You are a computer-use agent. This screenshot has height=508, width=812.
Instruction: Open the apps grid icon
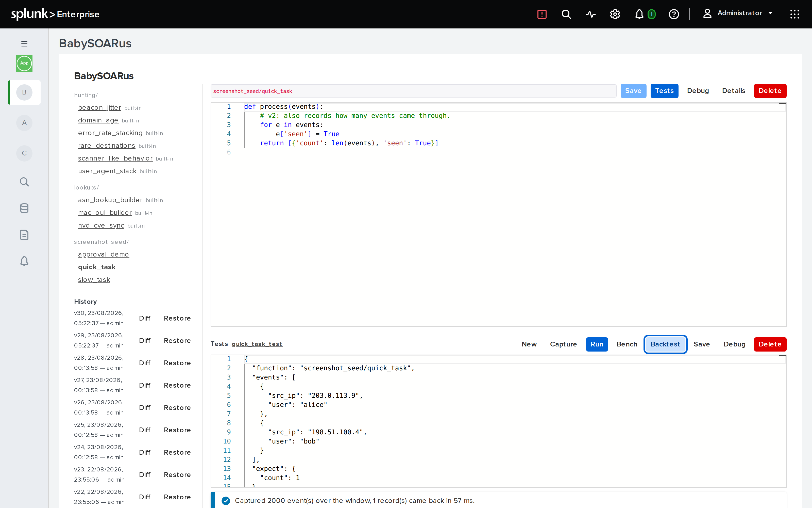click(x=794, y=14)
